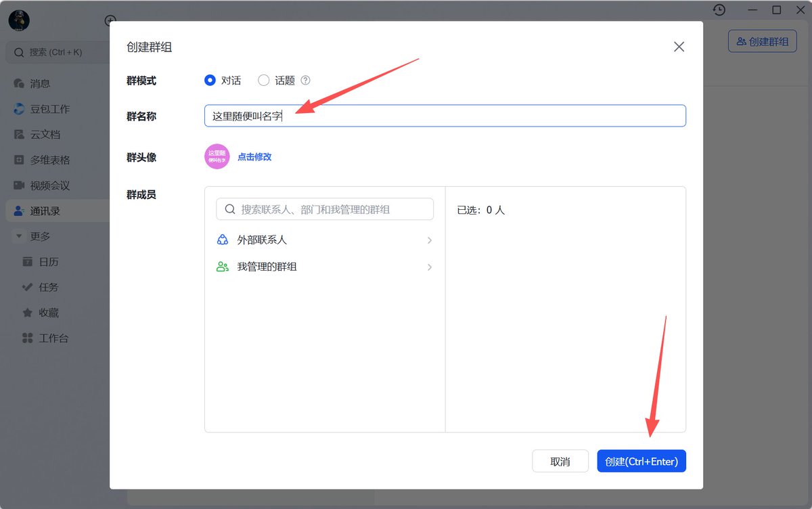Open 工作台 in the sidebar
This screenshot has height=509, width=812.
pos(58,338)
